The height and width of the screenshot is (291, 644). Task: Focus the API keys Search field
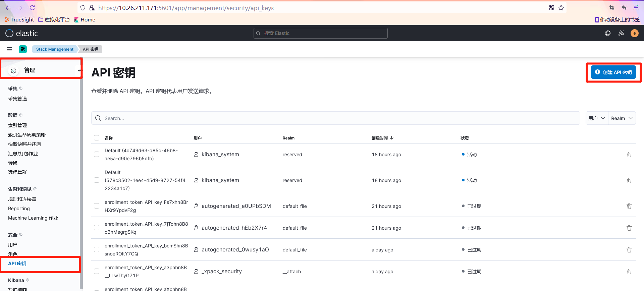(x=335, y=118)
